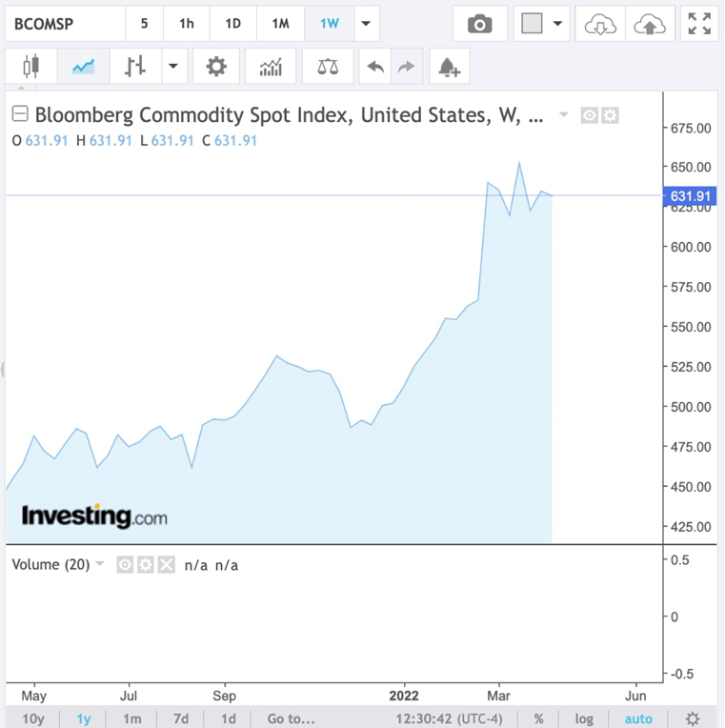Viewport: 725px width, 728px height.
Task: Toggle the log scale option
Action: click(x=585, y=718)
